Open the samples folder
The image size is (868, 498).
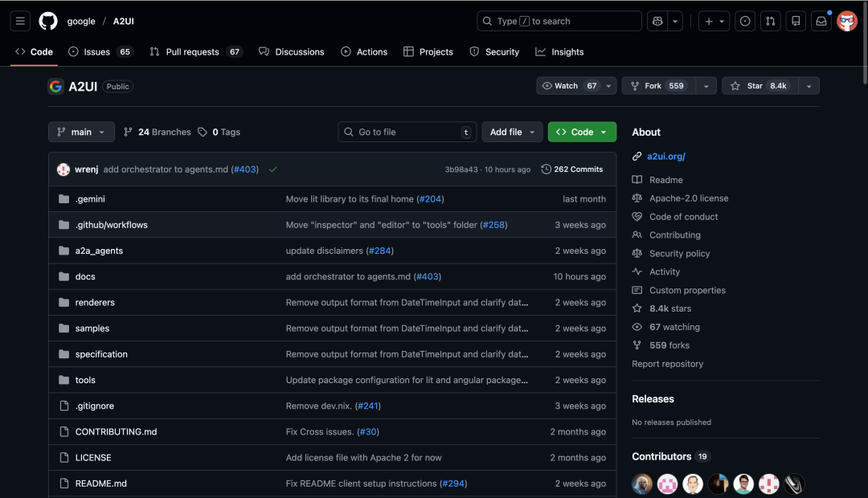(92, 329)
